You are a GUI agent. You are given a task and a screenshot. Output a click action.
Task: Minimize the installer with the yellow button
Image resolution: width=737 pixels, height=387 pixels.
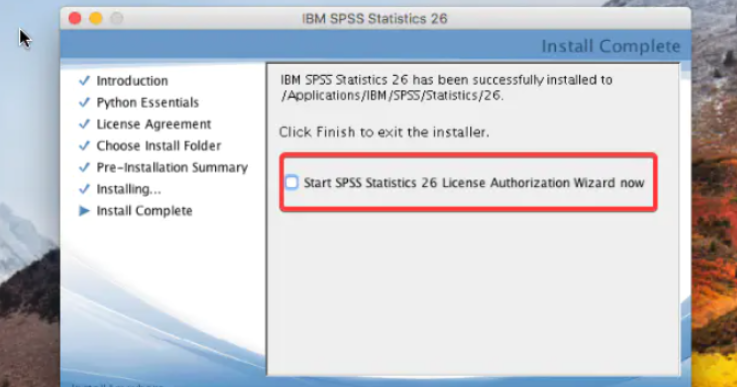[96, 18]
